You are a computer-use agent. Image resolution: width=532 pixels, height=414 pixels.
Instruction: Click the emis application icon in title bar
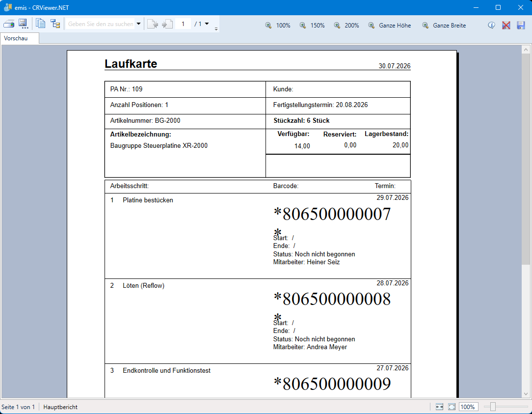click(x=7, y=7)
